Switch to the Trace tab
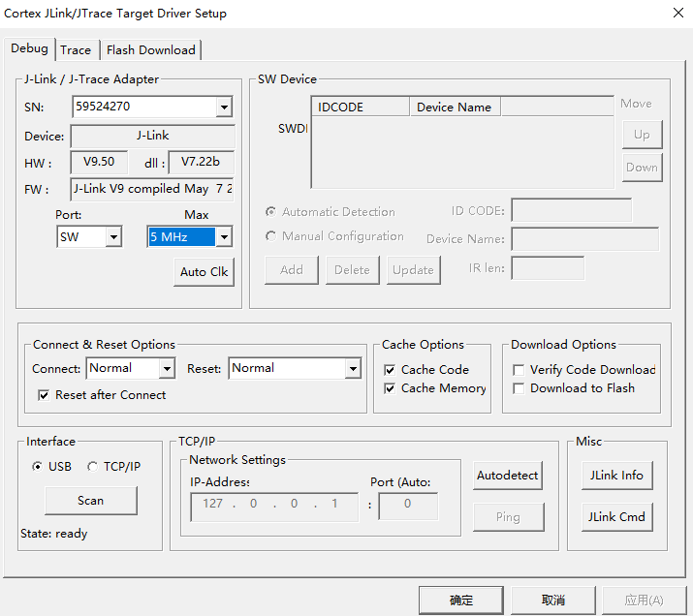 [76, 50]
